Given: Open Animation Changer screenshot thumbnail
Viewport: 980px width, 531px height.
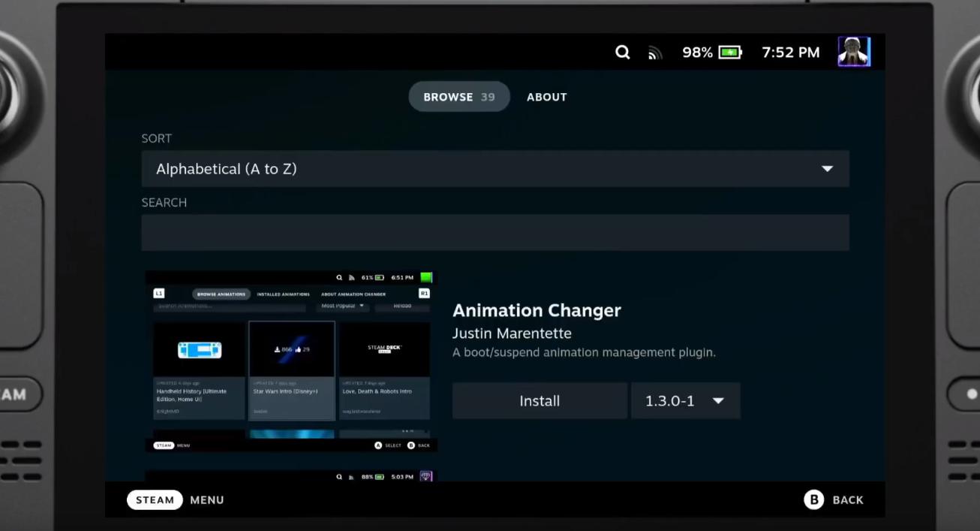Looking at the screenshot, I should (291, 361).
